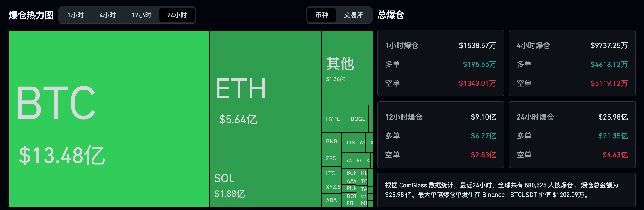Click 1小时爆仓 total $1538.57万
644x210 pixels.
tap(477, 45)
